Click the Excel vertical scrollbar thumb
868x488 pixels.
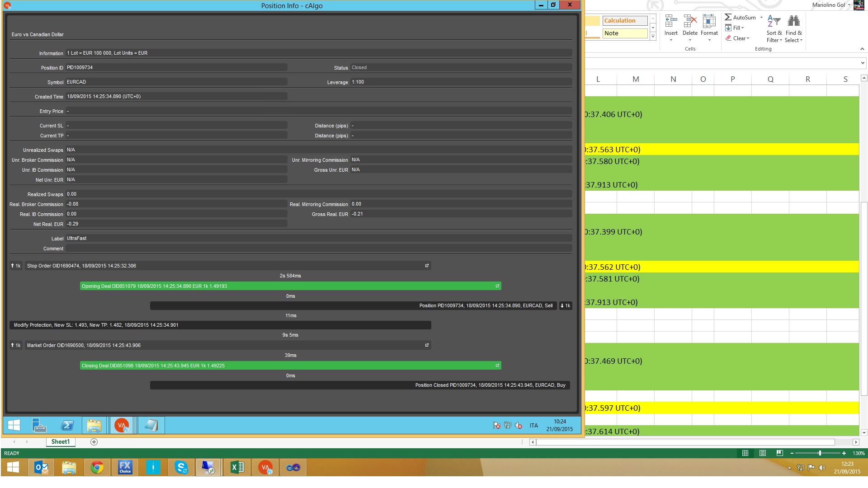(864, 299)
